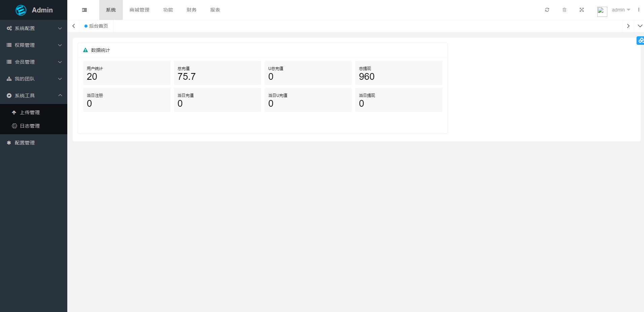
Task: Switch to the 商城管理 top tab
Action: (x=140, y=10)
